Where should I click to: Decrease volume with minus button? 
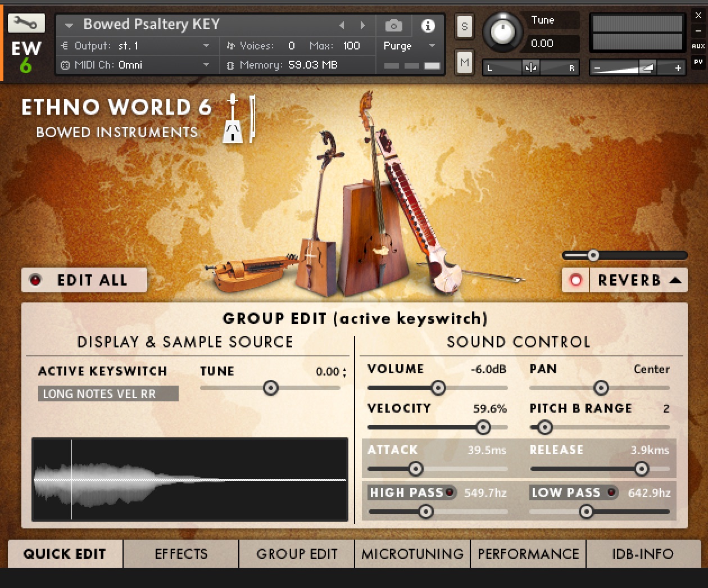tap(597, 68)
